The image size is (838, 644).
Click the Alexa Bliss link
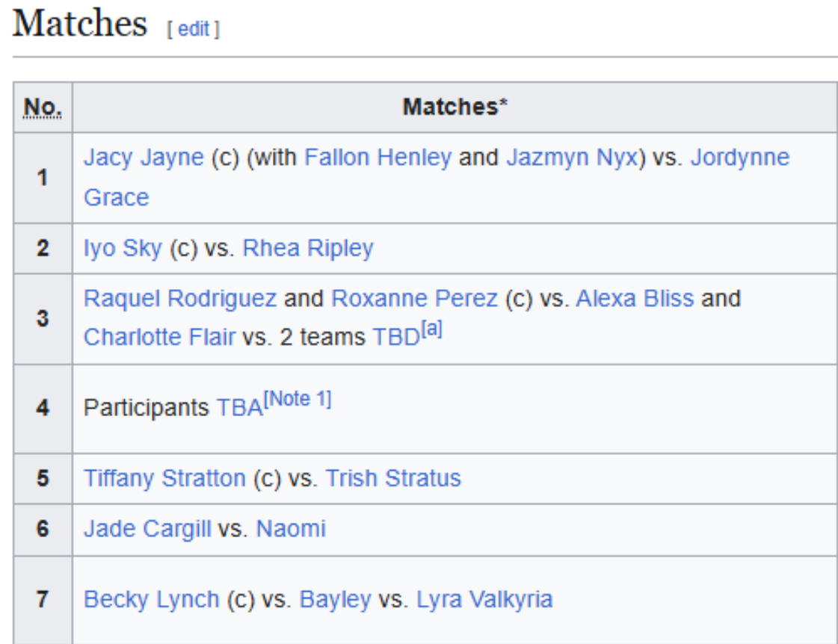click(635, 299)
